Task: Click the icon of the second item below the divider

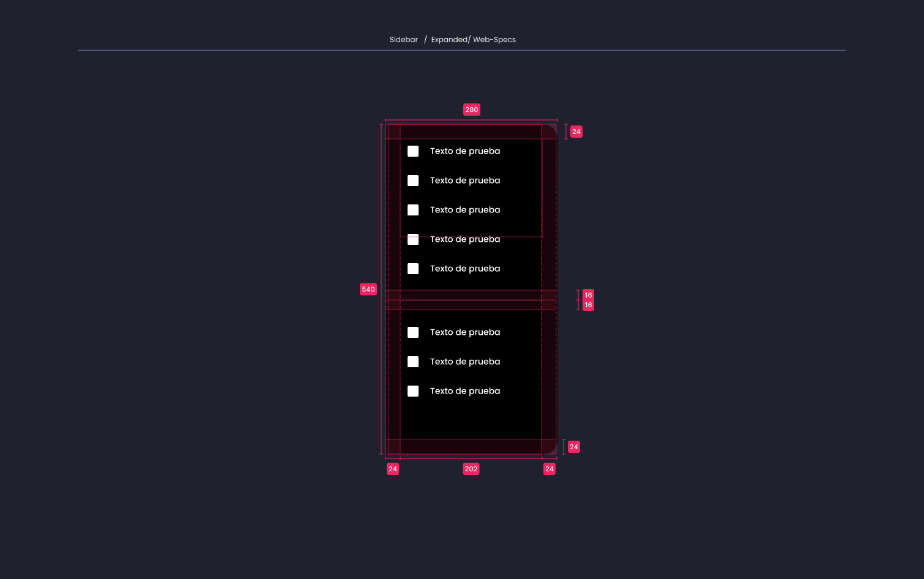Action: 413,362
